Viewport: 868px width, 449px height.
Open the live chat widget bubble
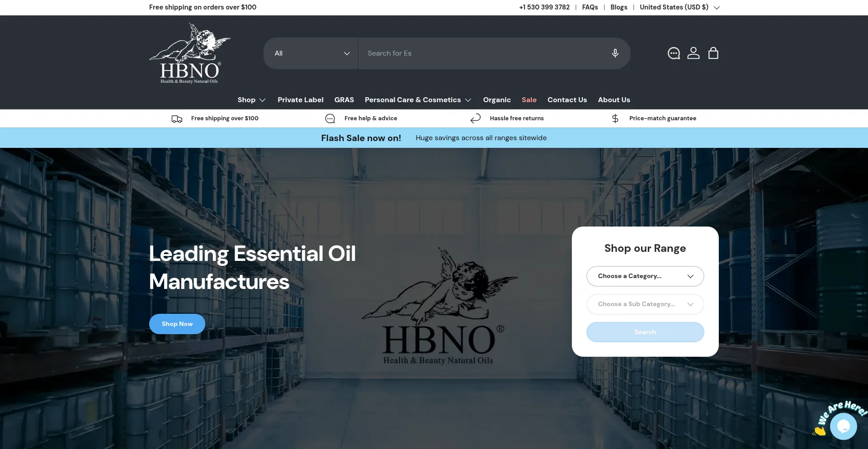pos(843,426)
